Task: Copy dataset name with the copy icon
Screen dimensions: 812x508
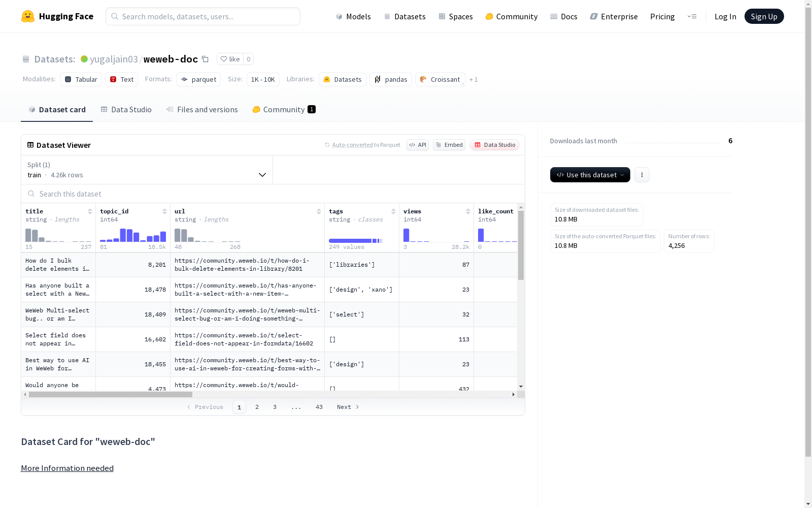Action: [x=205, y=59]
